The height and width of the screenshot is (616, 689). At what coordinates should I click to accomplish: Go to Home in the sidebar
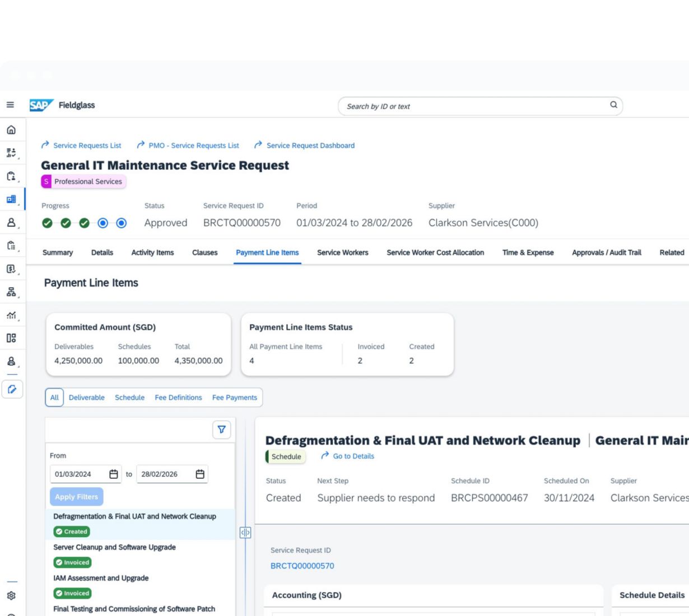click(11, 130)
